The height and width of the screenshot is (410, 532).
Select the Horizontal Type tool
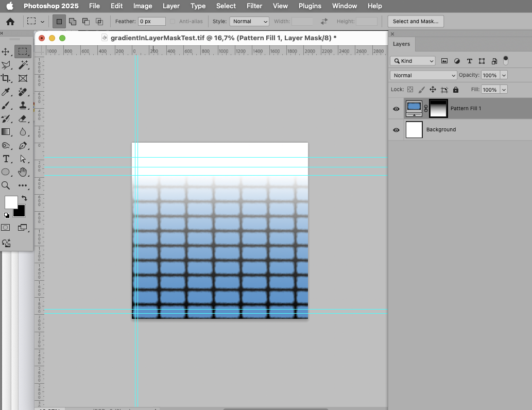point(6,159)
